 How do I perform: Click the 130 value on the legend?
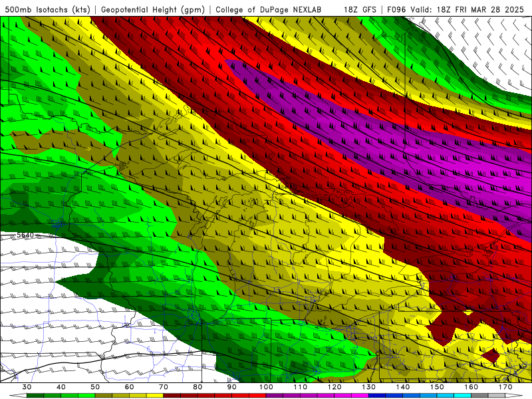click(369, 387)
